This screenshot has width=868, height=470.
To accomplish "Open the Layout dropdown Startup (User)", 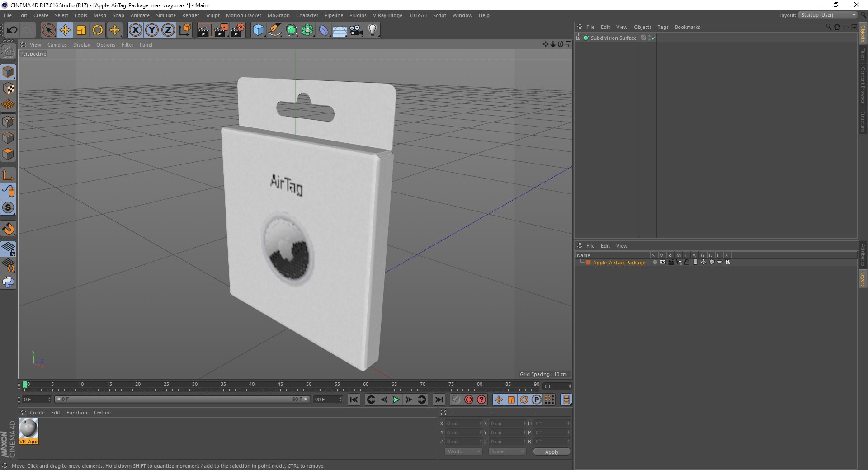I will [828, 15].
